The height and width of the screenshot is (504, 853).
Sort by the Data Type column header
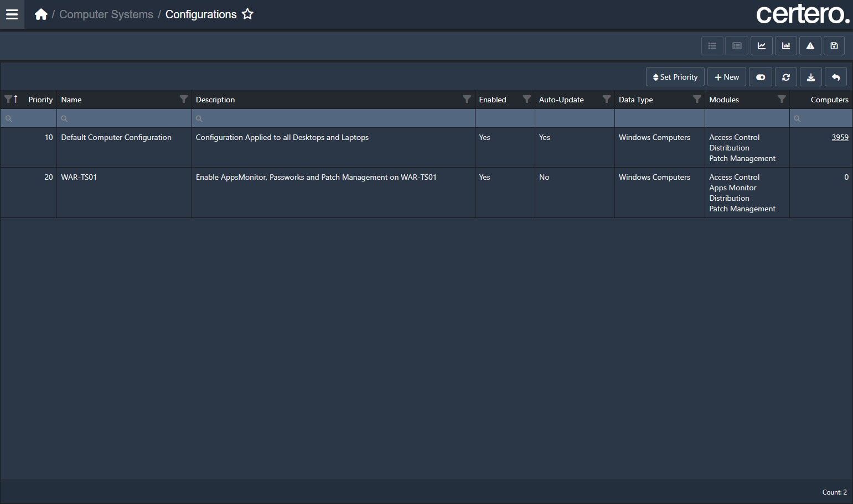(636, 100)
